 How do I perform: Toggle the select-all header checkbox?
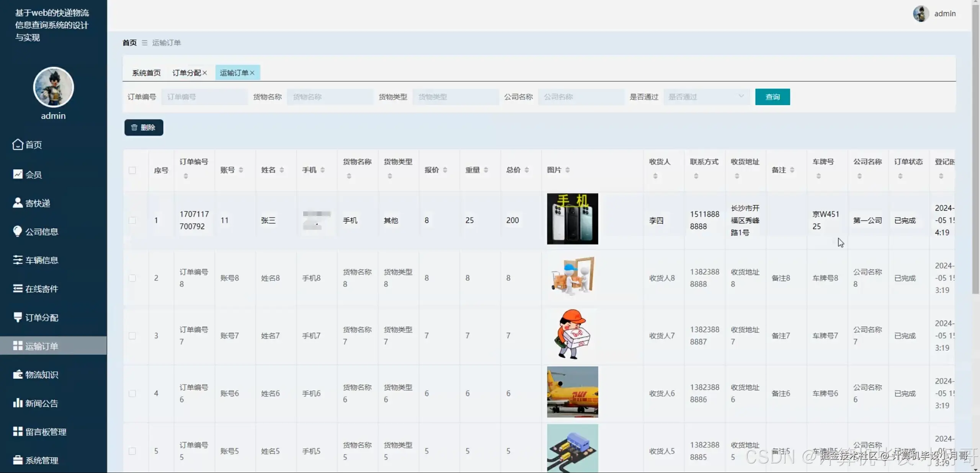click(x=132, y=170)
